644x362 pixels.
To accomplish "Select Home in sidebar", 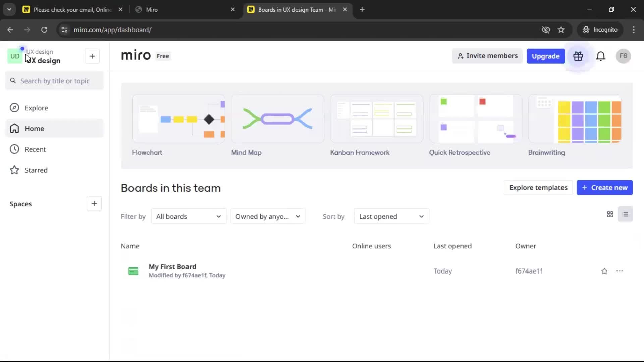I will click(x=55, y=128).
